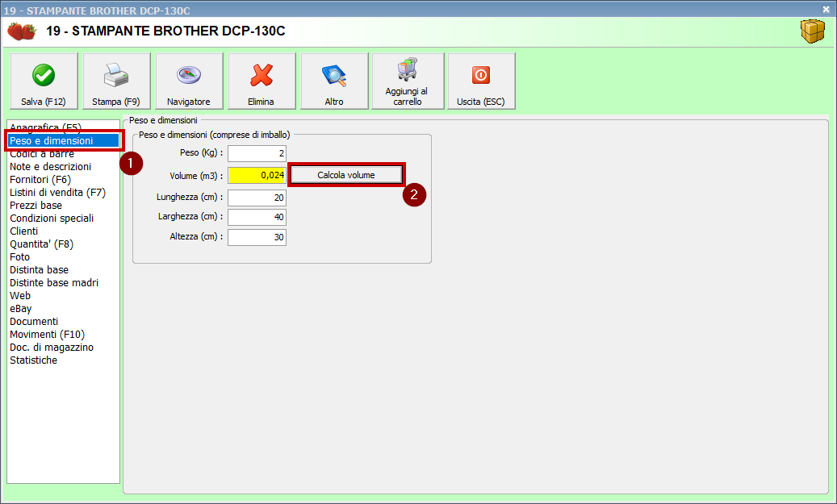
Task: Open Statistiche section
Action: (33, 360)
